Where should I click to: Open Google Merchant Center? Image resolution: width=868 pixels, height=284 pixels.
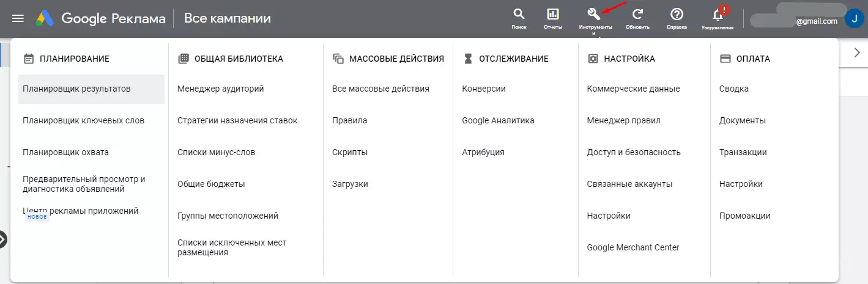pos(633,247)
